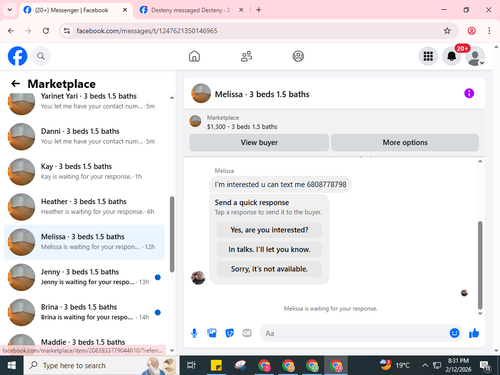500x375 pixels.
Task: Click the conversation list scrollbar
Action: tap(172, 234)
